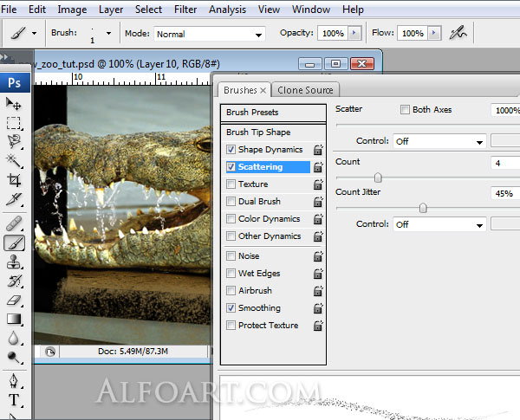Open the Count Jitter Control dropdown
The height and width of the screenshot is (420, 520).
[439, 224]
